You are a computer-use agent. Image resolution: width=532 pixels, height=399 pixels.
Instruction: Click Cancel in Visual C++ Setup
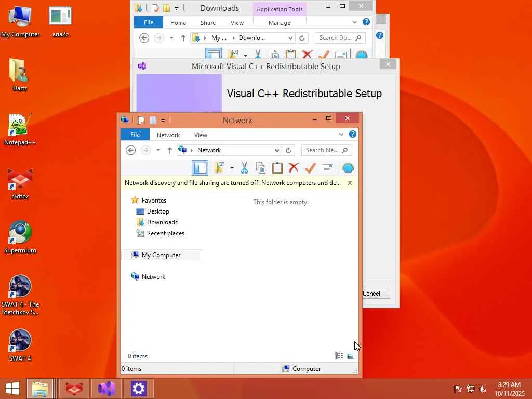click(376, 294)
